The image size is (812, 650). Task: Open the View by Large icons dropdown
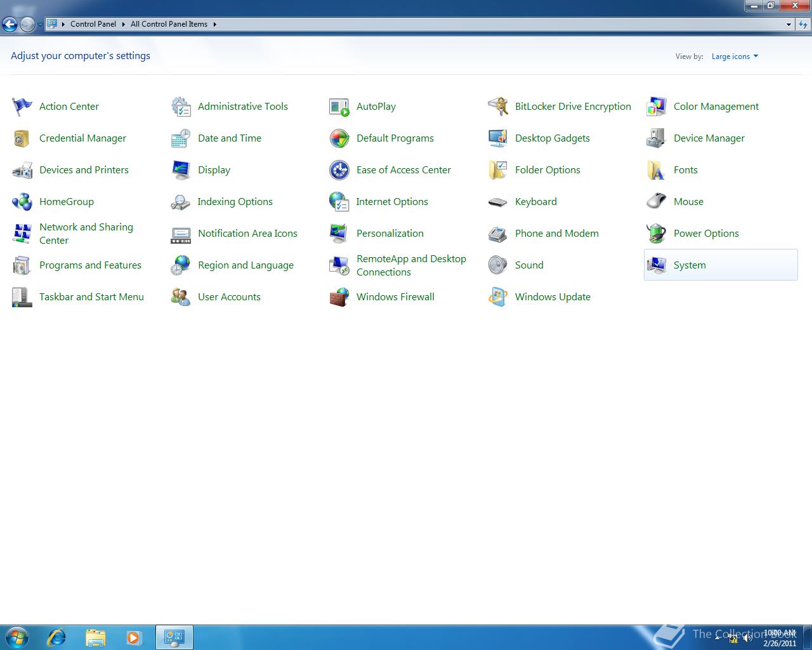(x=735, y=56)
